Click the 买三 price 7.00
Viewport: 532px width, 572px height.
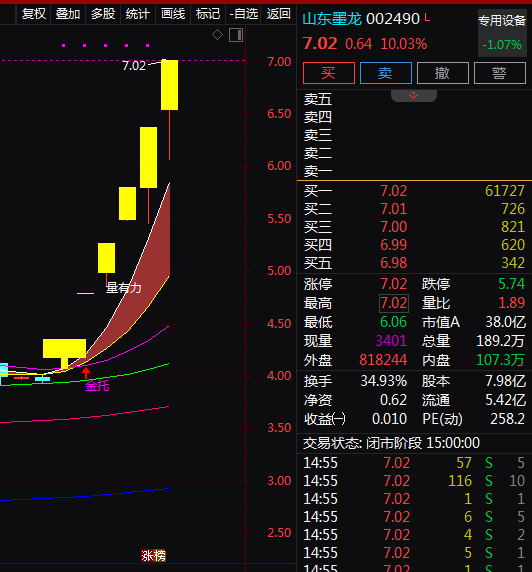coord(393,227)
